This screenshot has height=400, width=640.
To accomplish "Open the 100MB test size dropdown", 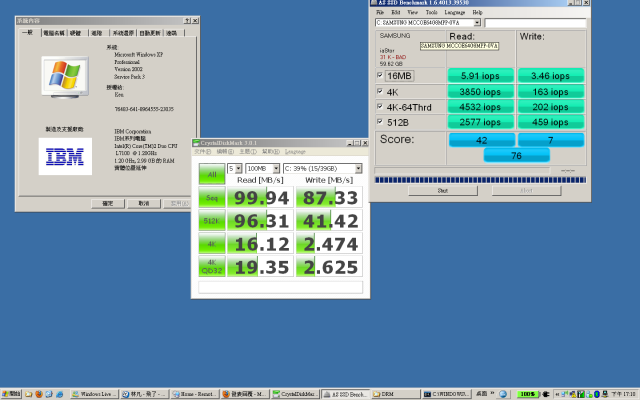I will (276, 168).
